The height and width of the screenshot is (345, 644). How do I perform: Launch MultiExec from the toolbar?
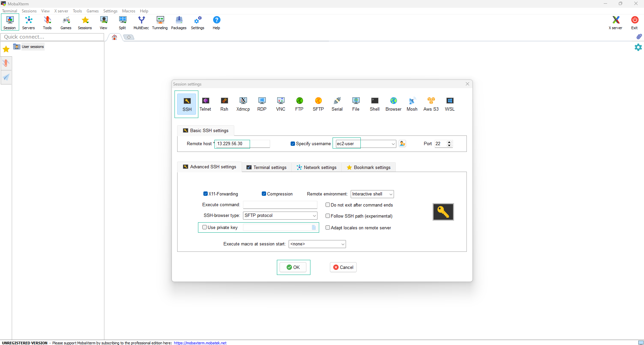pyautogui.click(x=141, y=22)
